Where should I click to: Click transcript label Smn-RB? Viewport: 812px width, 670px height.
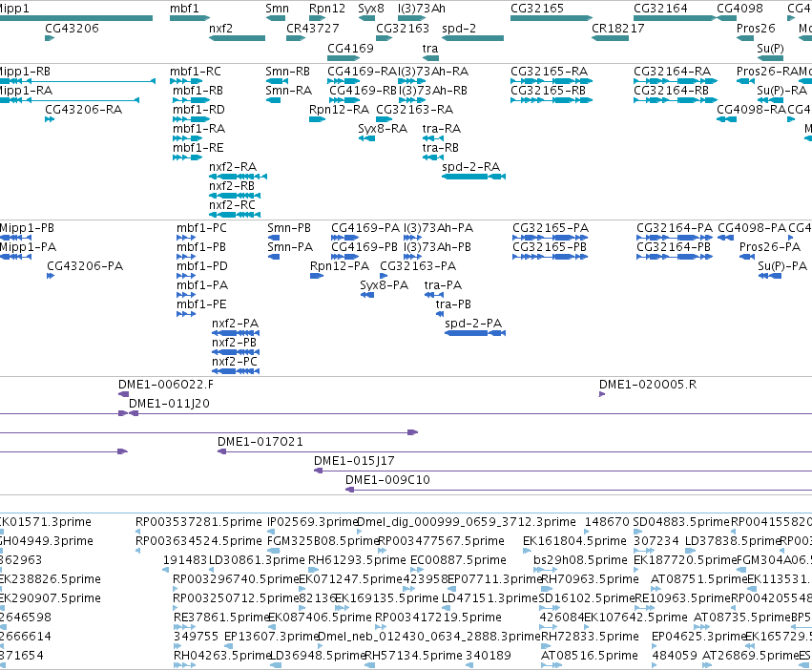point(288,71)
